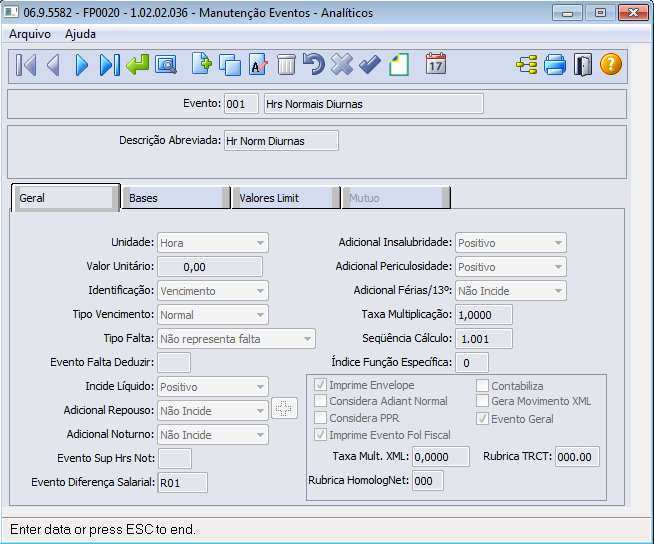This screenshot has width=654, height=544.
Task: Open the Adicional Insalubridade dropdown
Action: 511,243
